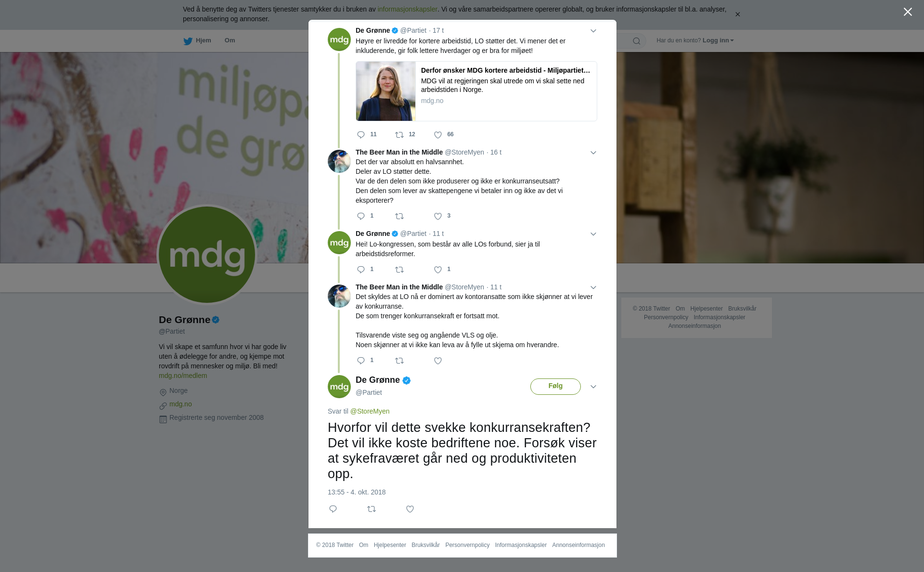Close the tweet overlay with X icon
This screenshot has height=572, width=924.
(908, 12)
